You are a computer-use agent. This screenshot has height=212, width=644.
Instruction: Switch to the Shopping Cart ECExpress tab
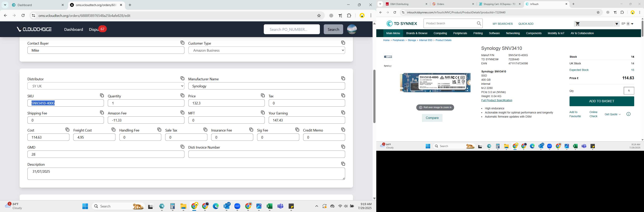(x=500, y=4)
